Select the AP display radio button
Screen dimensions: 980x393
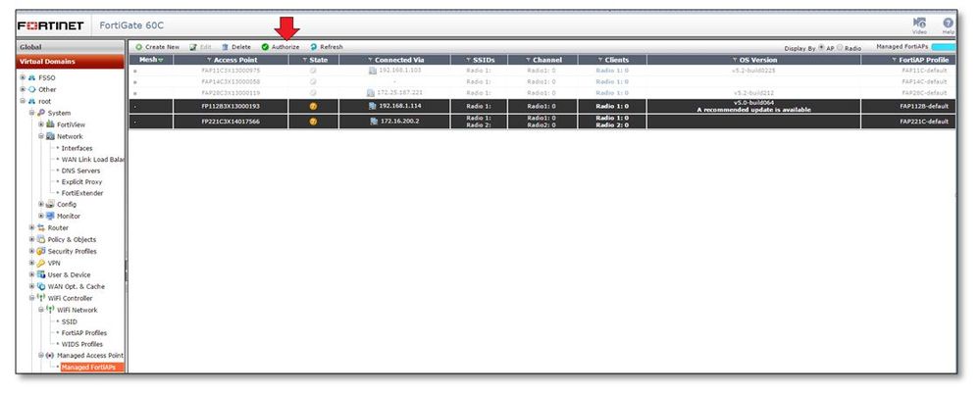click(x=821, y=47)
